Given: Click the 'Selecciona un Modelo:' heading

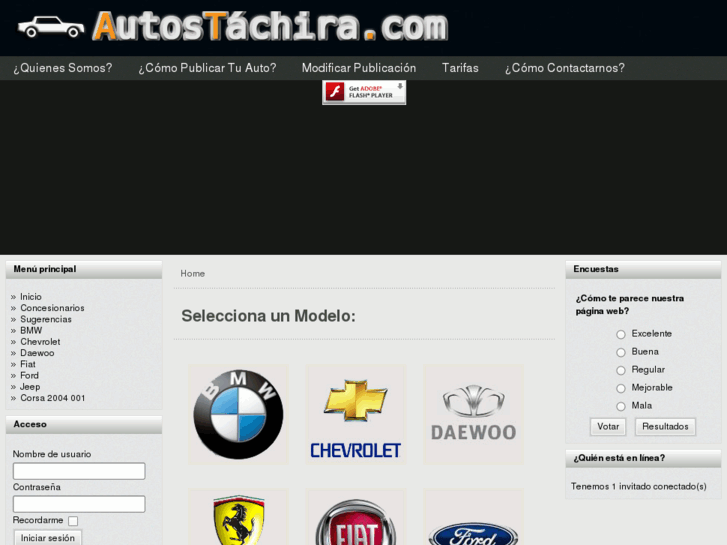Looking at the screenshot, I should point(268,316).
